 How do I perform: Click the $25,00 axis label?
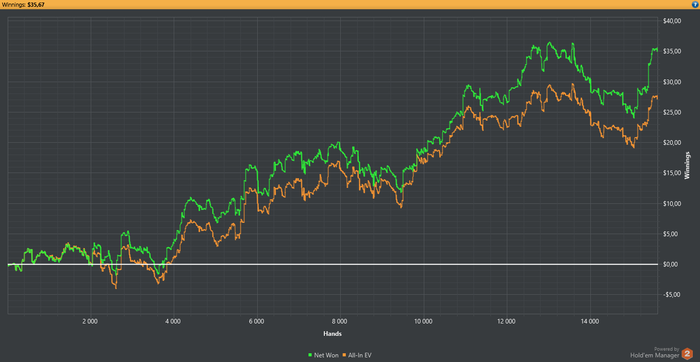click(x=672, y=112)
